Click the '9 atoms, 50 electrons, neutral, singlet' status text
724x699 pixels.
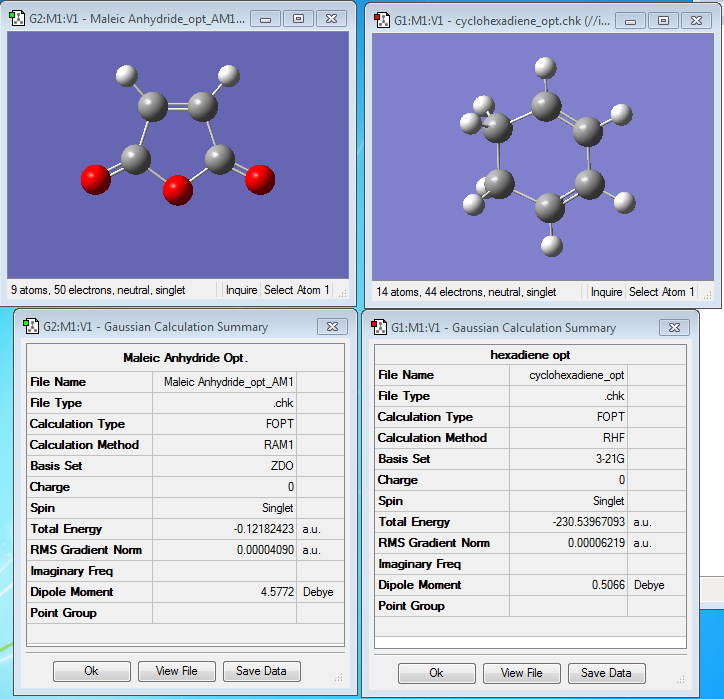[98, 290]
